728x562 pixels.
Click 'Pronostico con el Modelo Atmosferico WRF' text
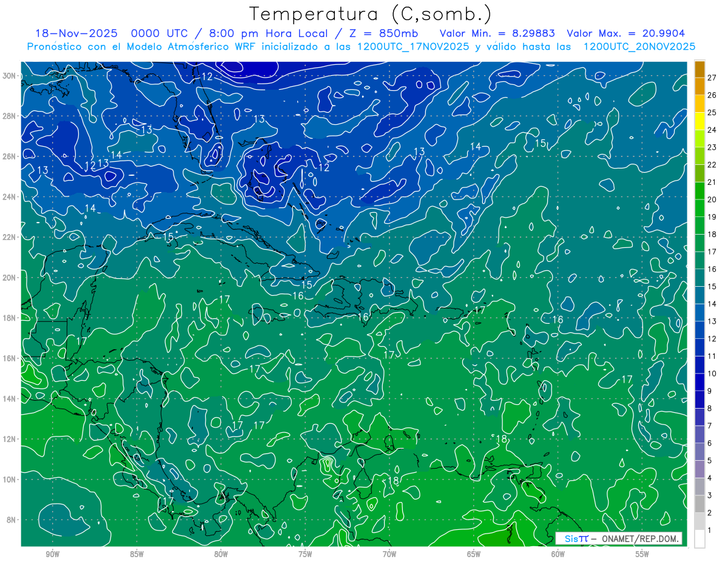click(142, 46)
